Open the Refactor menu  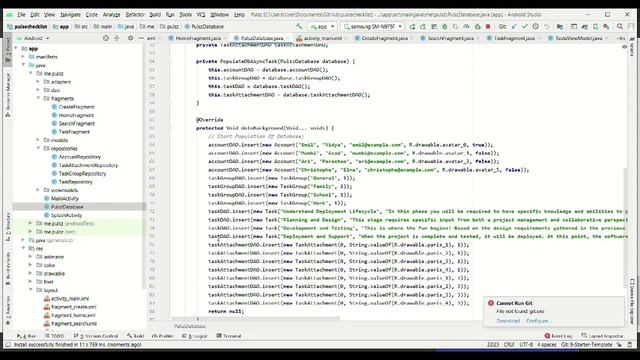135,15
